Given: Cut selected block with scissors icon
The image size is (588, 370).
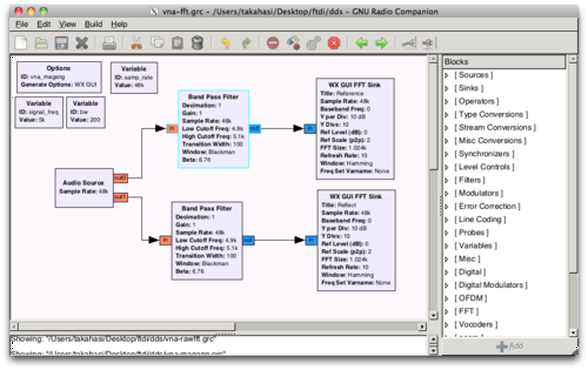Looking at the screenshot, I should click(136, 43).
